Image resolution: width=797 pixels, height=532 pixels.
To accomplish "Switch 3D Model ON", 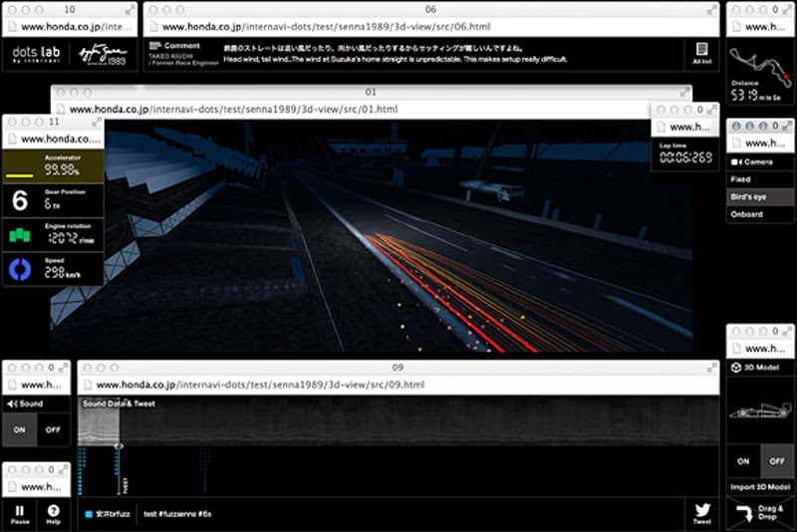I will 743,461.
